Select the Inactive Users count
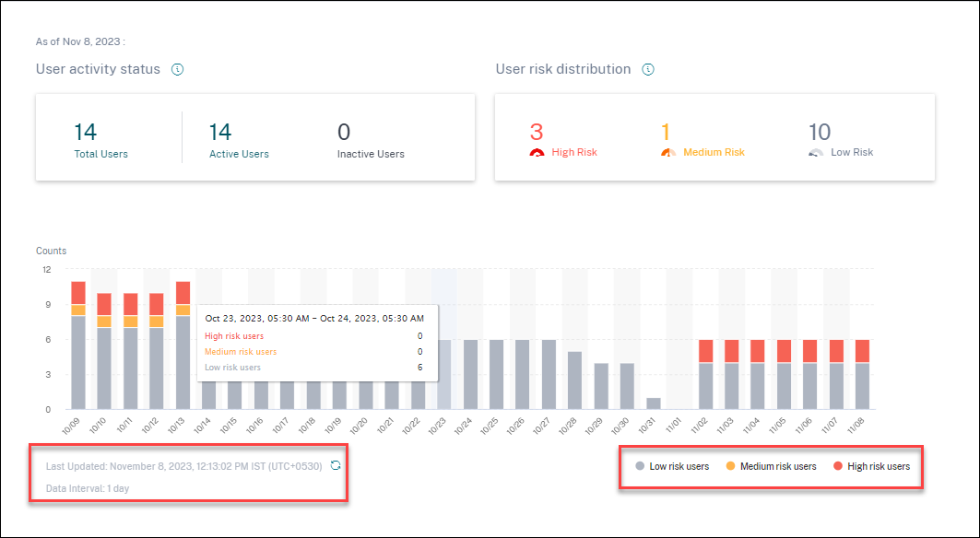 [x=344, y=133]
